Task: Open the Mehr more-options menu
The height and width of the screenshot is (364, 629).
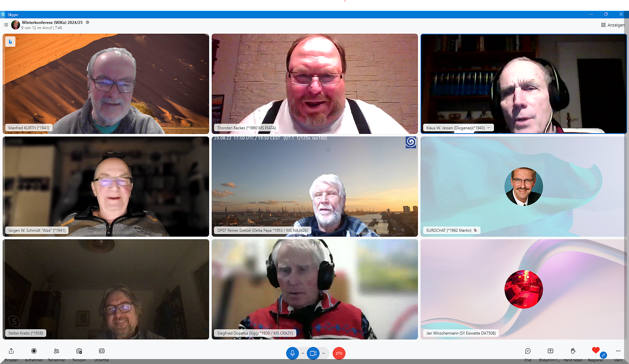Action: 618,351
